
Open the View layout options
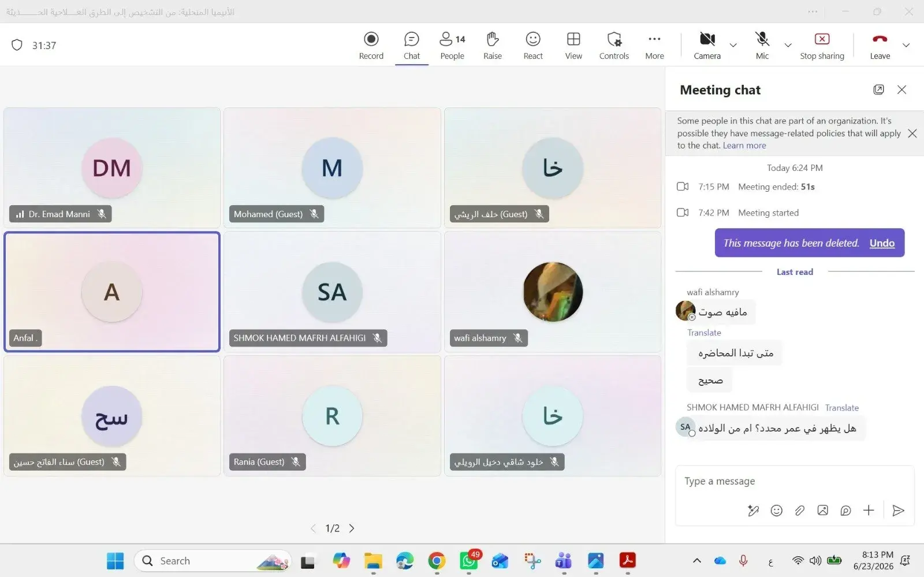pos(573,46)
